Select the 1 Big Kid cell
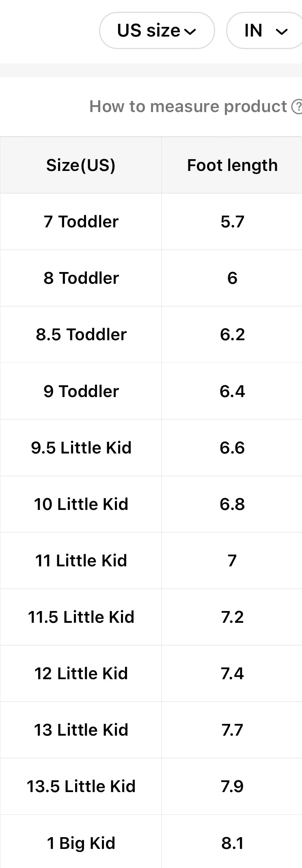The image size is (302, 868). (x=81, y=843)
